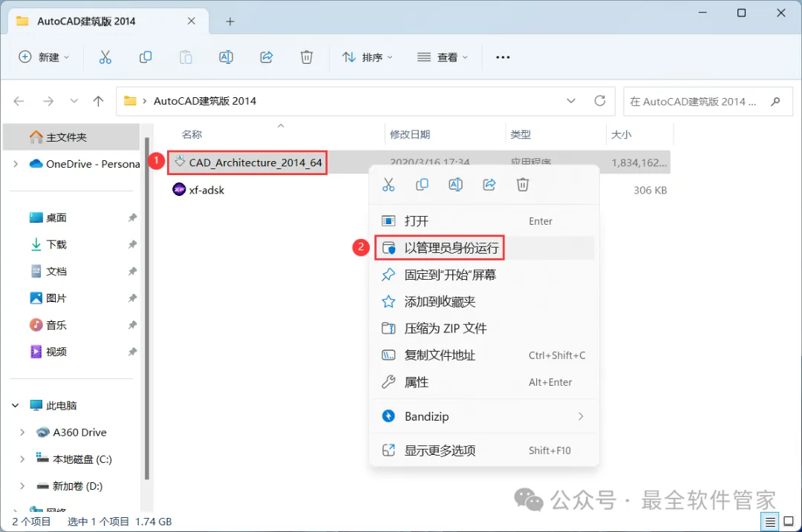Click the Cut icon in the context menu
The image size is (802, 532).
388,185
